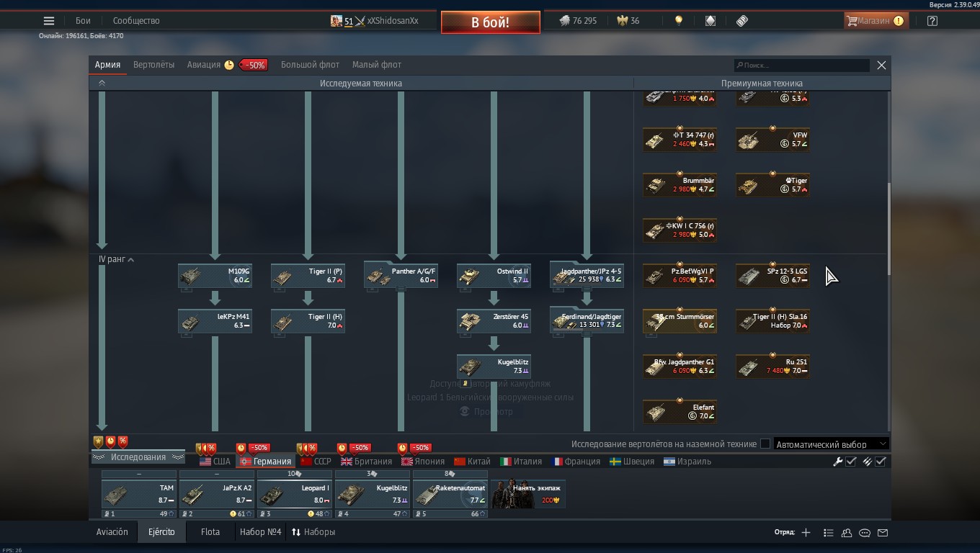Image resolution: width=980 pixels, height=553 pixels.
Task: Select the США nation tab
Action: point(215,462)
